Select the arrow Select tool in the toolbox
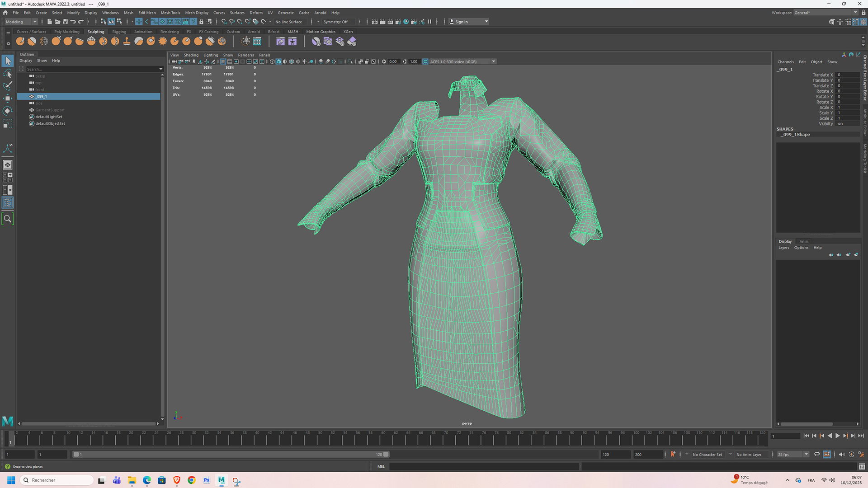Image resolution: width=868 pixels, height=488 pixels. tap(8, 61)
